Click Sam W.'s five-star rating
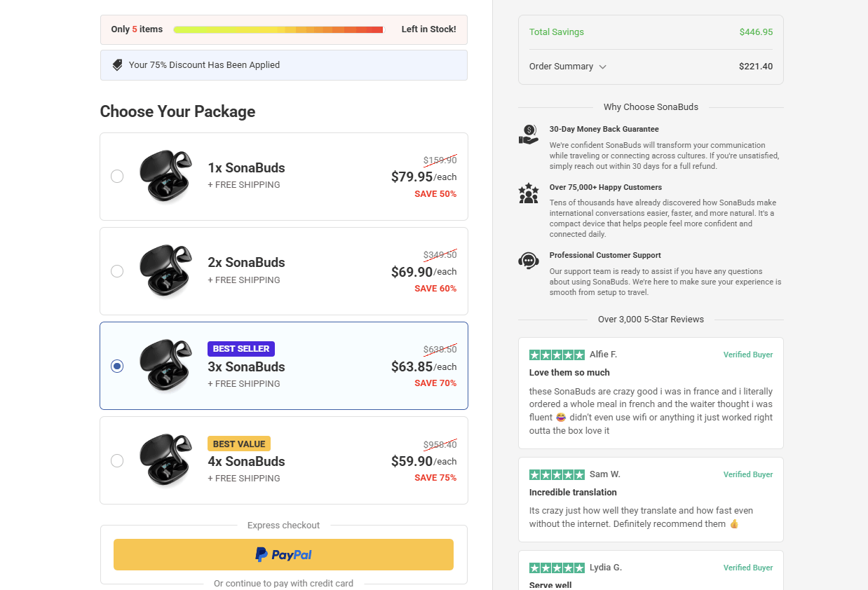The width and height of the screenshot is (868, 590). pyautogui.click(x=557, y=475)
